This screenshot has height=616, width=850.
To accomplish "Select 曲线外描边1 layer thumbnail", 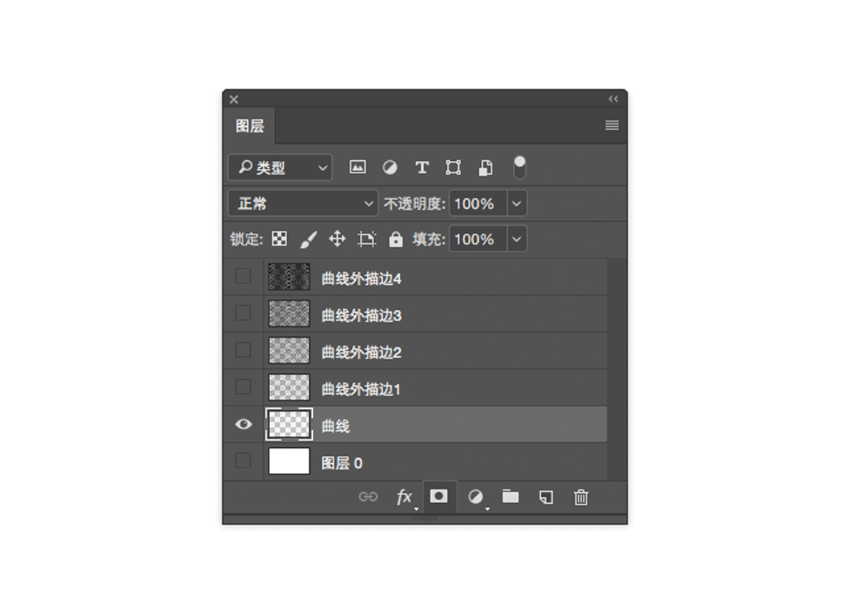I will [x=289, y=387].
